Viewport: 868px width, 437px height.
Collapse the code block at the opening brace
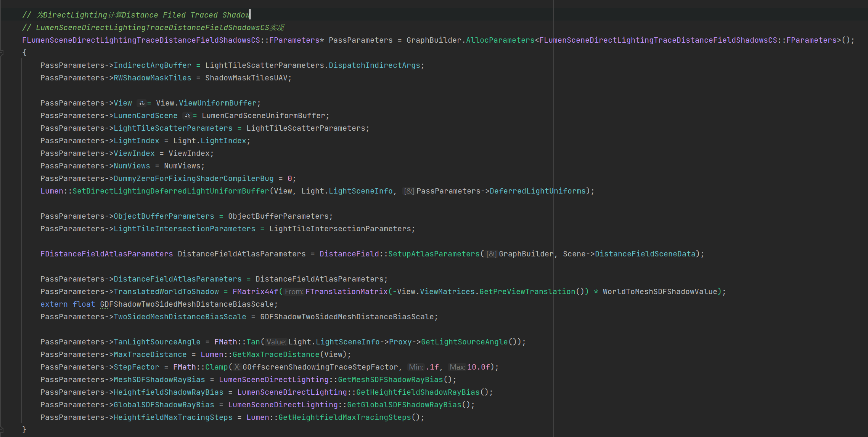pyautogui.click(x=2, y=53)
